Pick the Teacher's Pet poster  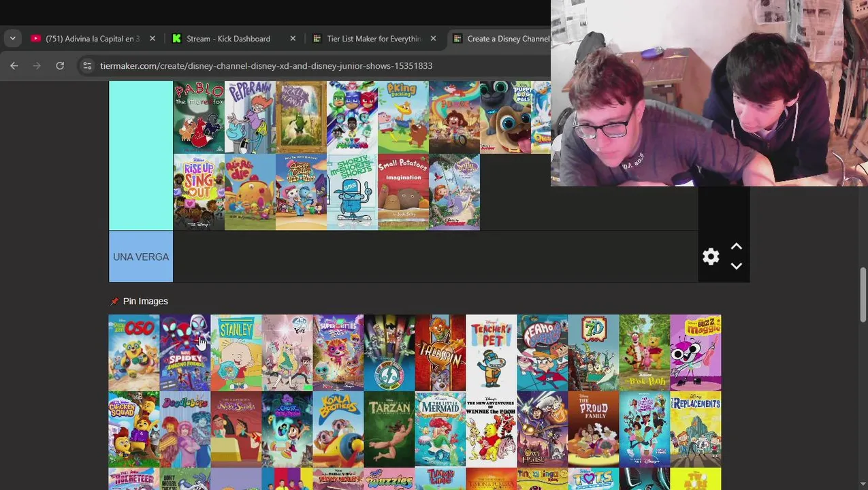coord(492,353)
